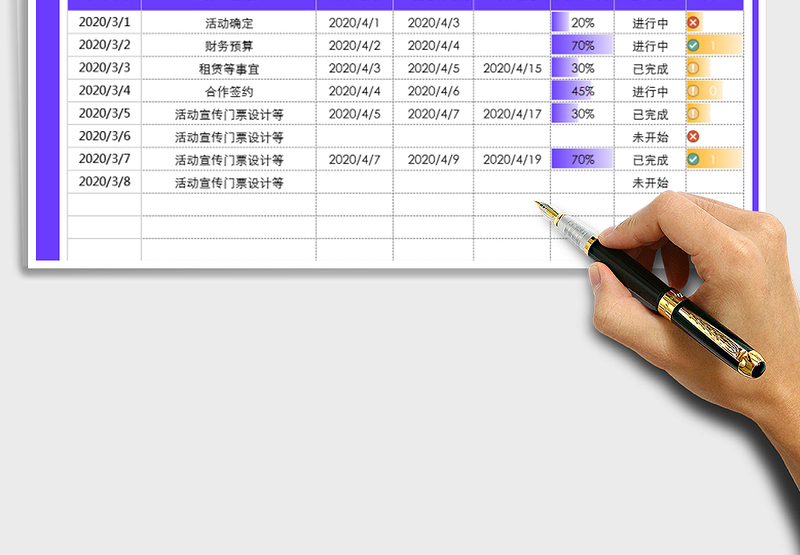Select the date cell 2020/3/1

point(105,22)
